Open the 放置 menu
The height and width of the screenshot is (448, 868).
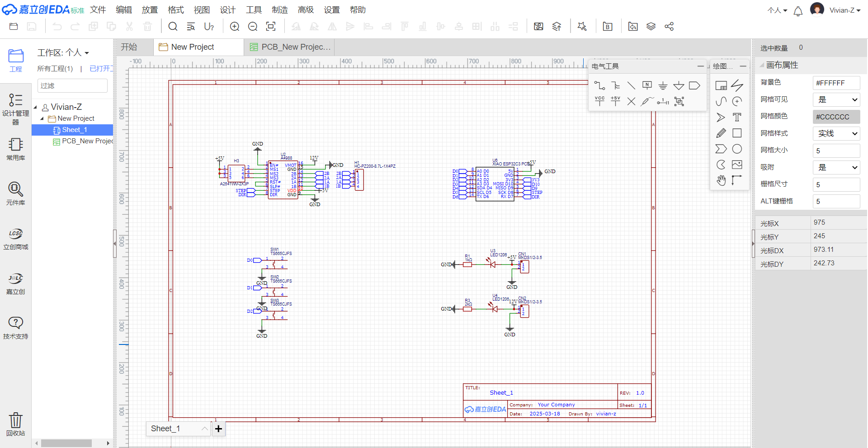[150, 10]
